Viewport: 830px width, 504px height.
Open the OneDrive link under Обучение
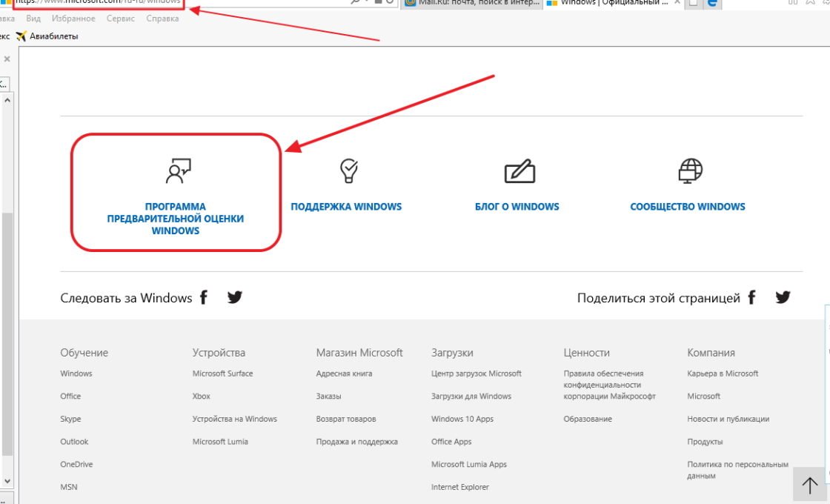pos(76,464)
